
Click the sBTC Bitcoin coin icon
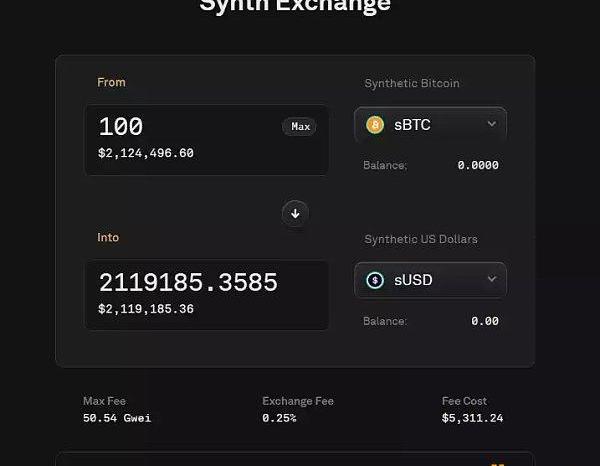(x=375, y=125)
